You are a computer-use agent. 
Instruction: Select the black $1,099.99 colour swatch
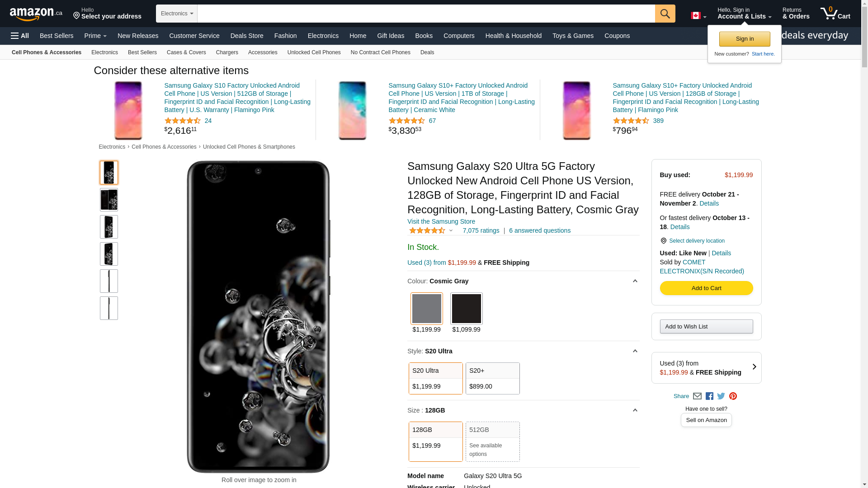click(466, 309)
